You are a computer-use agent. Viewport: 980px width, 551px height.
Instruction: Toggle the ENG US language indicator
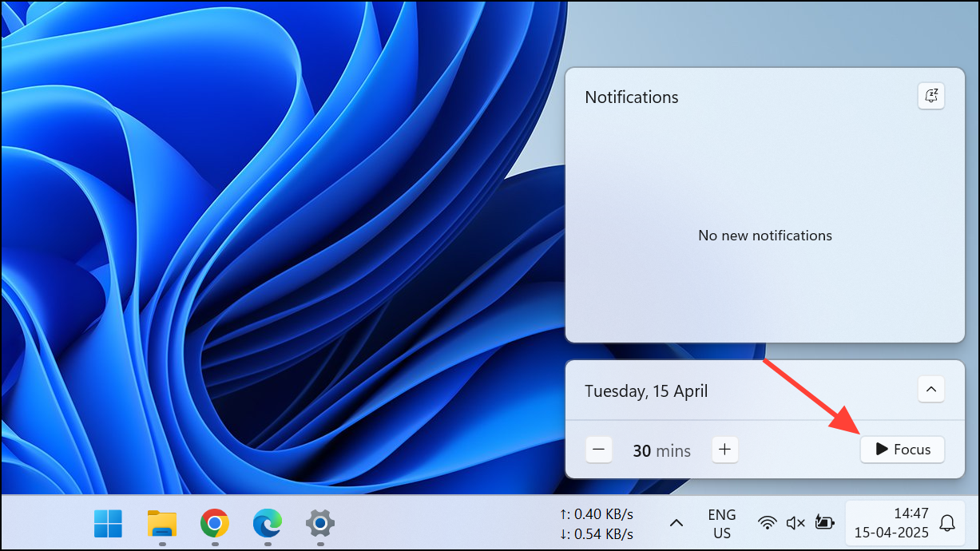click(720, 523)
